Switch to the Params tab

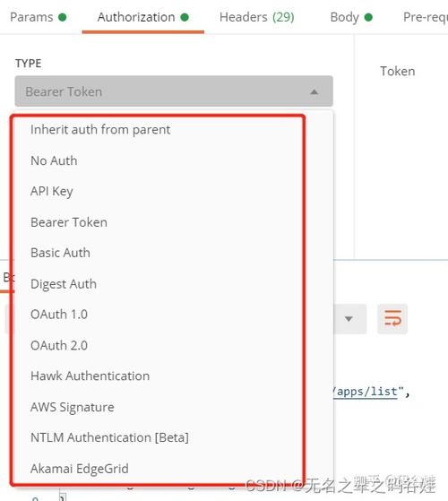(38, 17)
